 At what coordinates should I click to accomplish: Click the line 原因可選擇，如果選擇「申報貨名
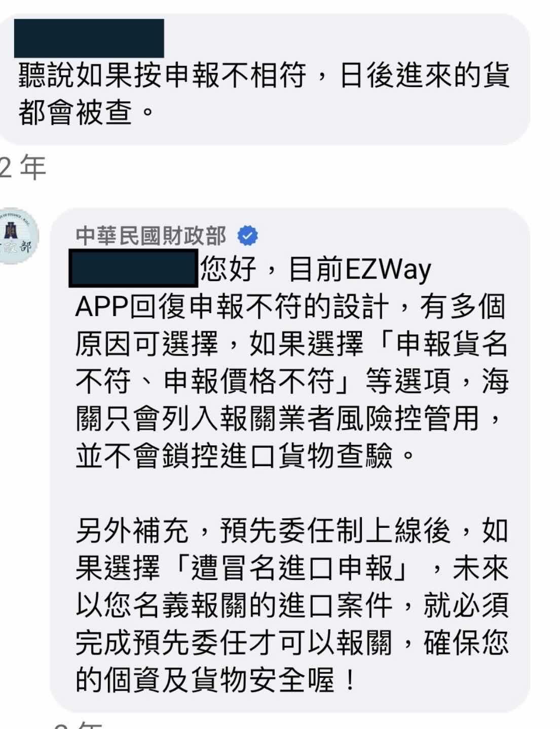(x=291, y=344)
